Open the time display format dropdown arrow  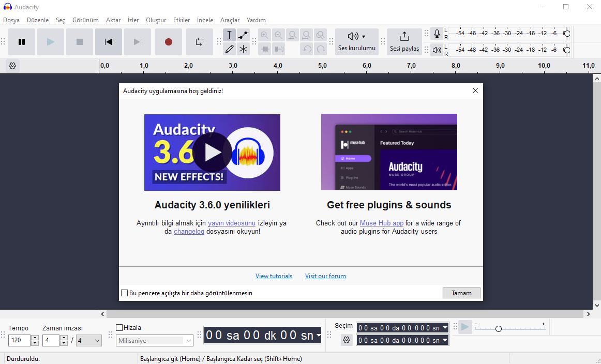[x=318, y=336]
